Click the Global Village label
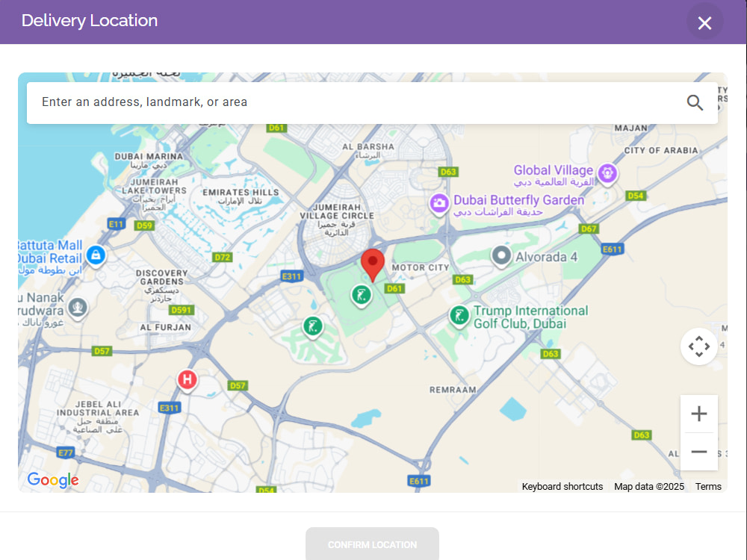Screen dimensions: 747x560 [x=553, y=170]
